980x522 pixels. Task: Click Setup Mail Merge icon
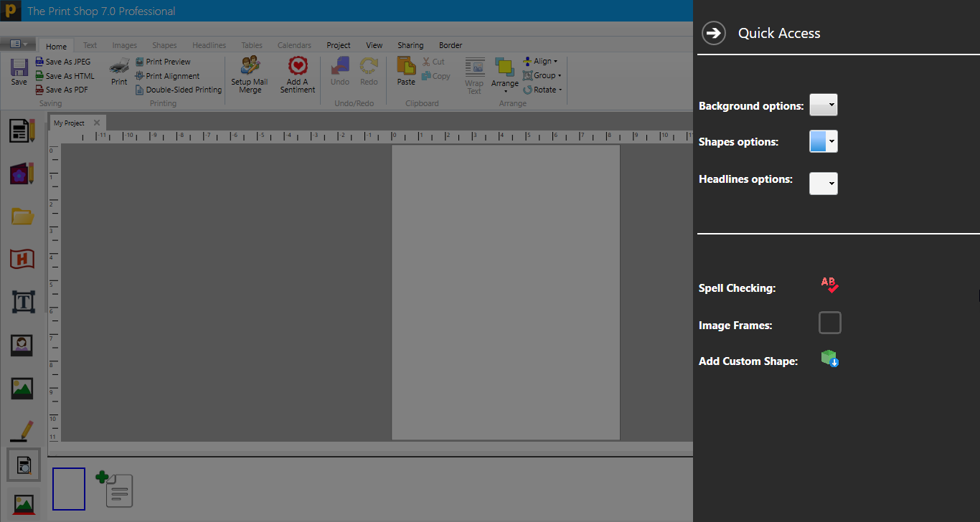(x=250, y=75)
